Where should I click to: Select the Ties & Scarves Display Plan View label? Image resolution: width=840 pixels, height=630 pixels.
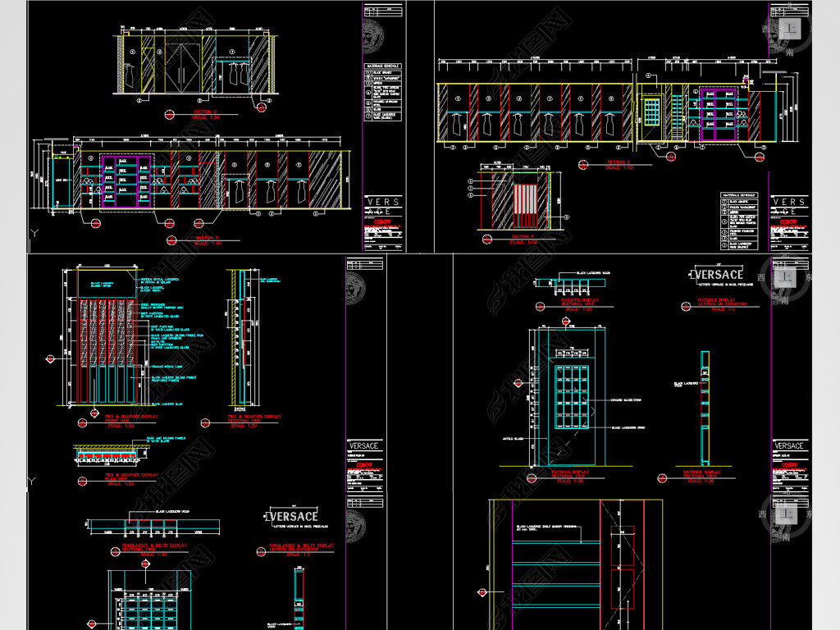[130, 477]
